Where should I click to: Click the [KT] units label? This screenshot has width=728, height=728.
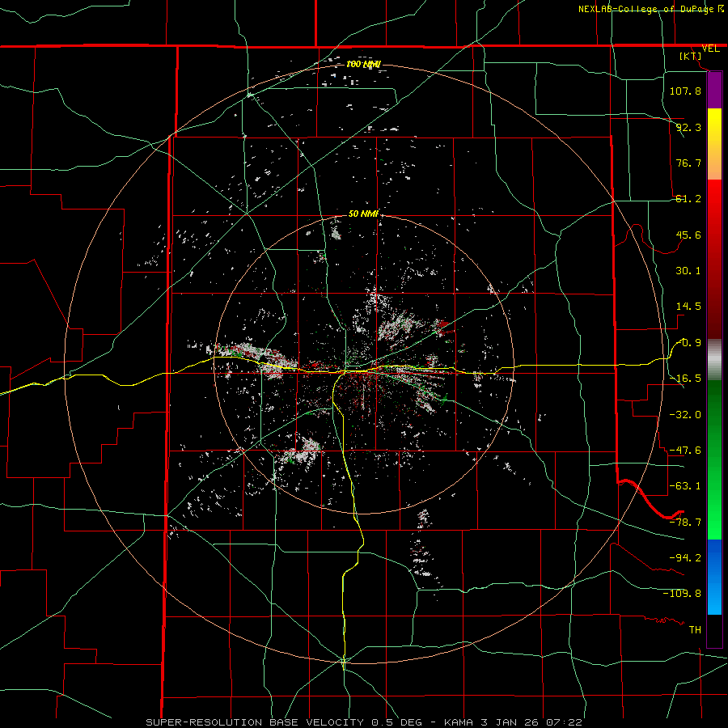click(691, 56)
